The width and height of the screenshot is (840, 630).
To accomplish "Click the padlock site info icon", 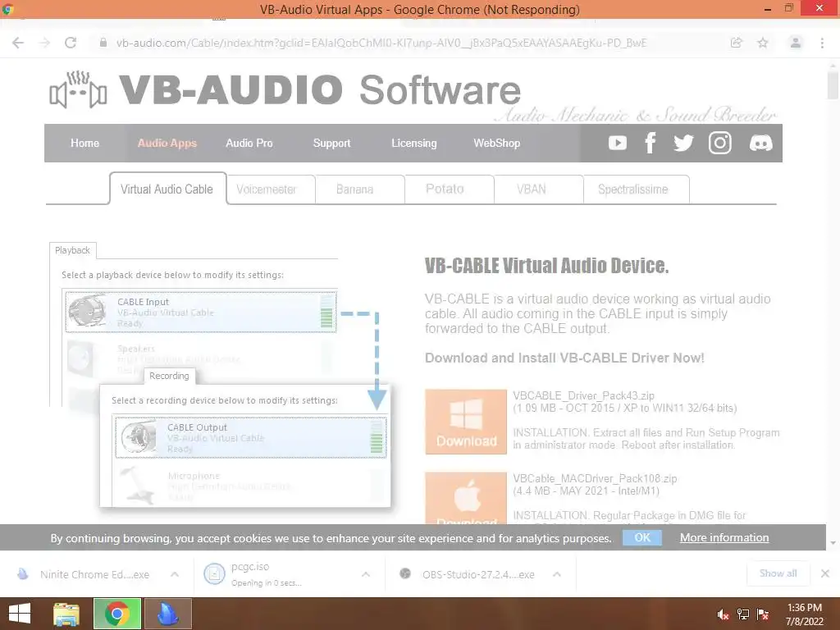I will tap(103, 43).
